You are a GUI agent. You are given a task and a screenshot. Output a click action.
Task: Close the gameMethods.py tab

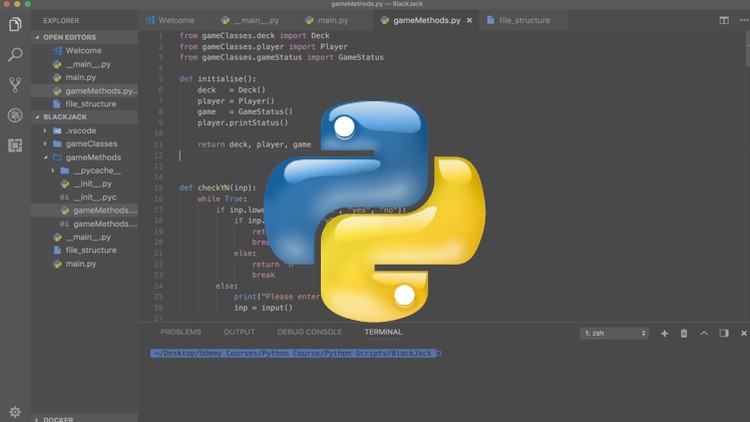tap(469, 21)
